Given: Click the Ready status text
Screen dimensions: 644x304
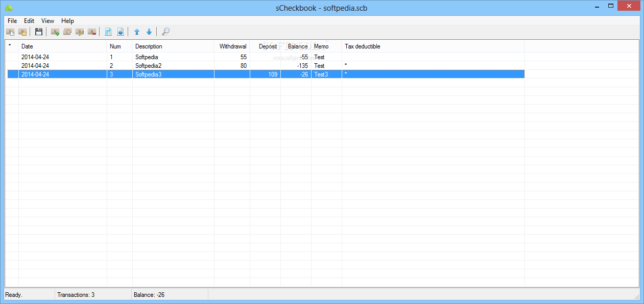Looking at the screenshot, I should 14,295.
